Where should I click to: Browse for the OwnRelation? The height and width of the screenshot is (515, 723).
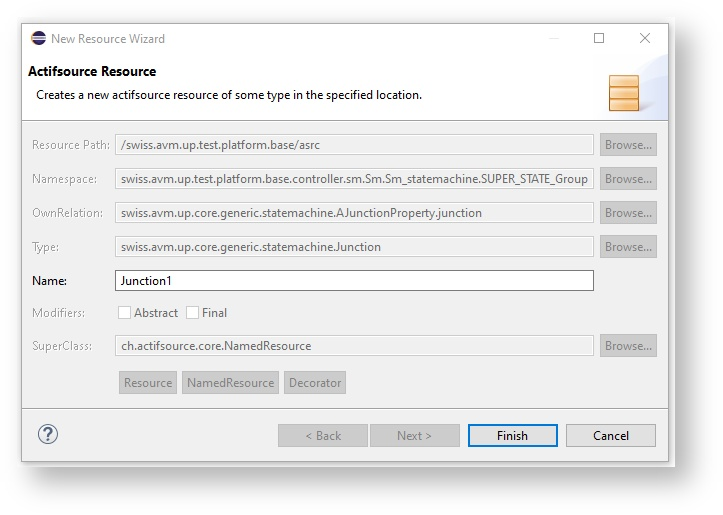coord(628,213)
